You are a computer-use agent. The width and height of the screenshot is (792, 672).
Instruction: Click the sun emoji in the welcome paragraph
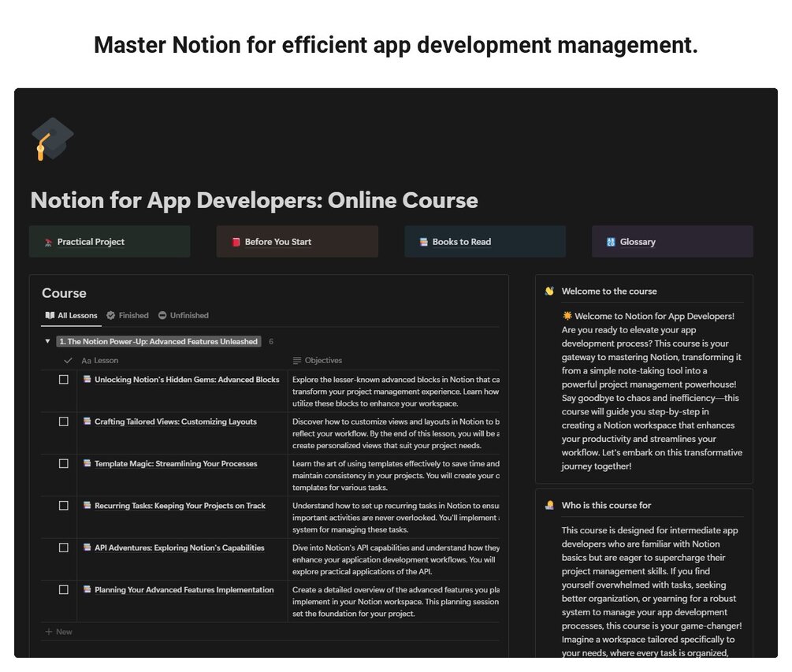point(567,316)
